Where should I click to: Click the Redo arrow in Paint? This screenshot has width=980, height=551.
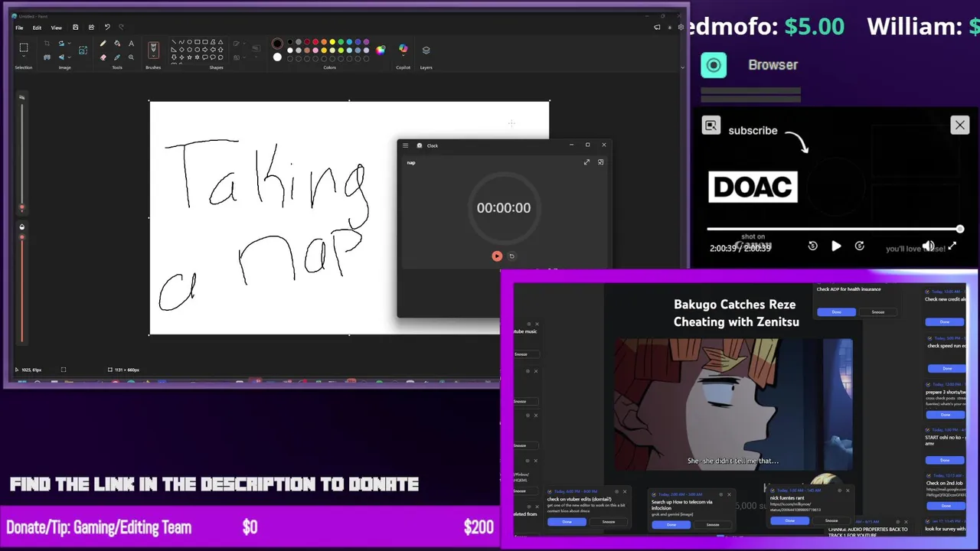click(x=121, y=28)
